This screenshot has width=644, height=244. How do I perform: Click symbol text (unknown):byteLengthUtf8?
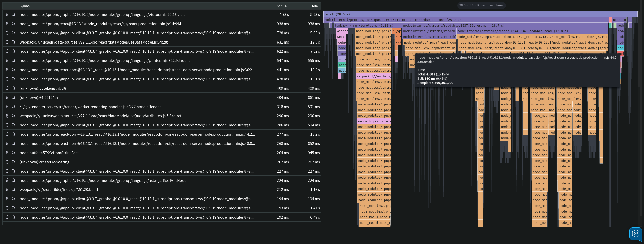click(x=43, y=88)
